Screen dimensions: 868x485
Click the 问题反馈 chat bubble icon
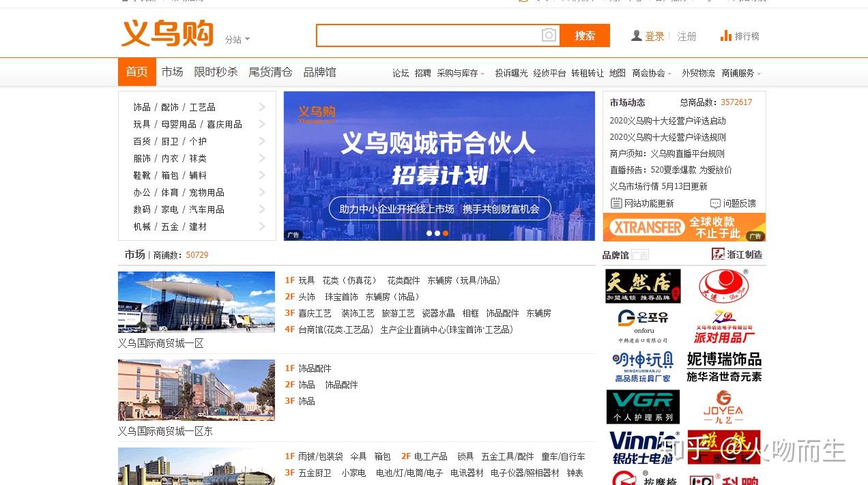[x=715, y=203]
